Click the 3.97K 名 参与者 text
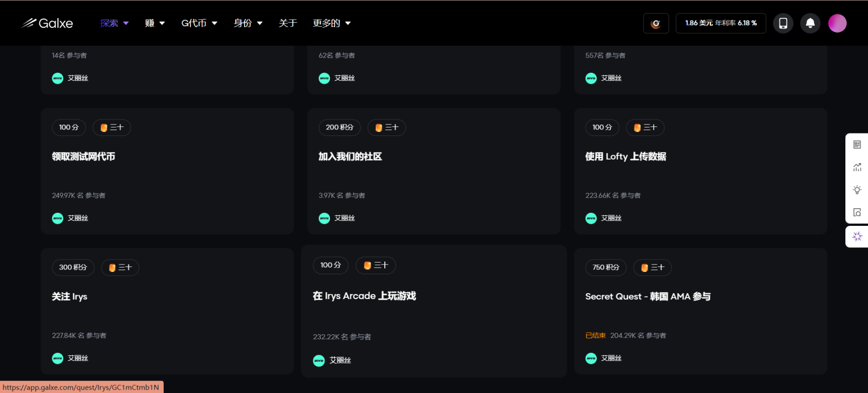 click(342, 195)
